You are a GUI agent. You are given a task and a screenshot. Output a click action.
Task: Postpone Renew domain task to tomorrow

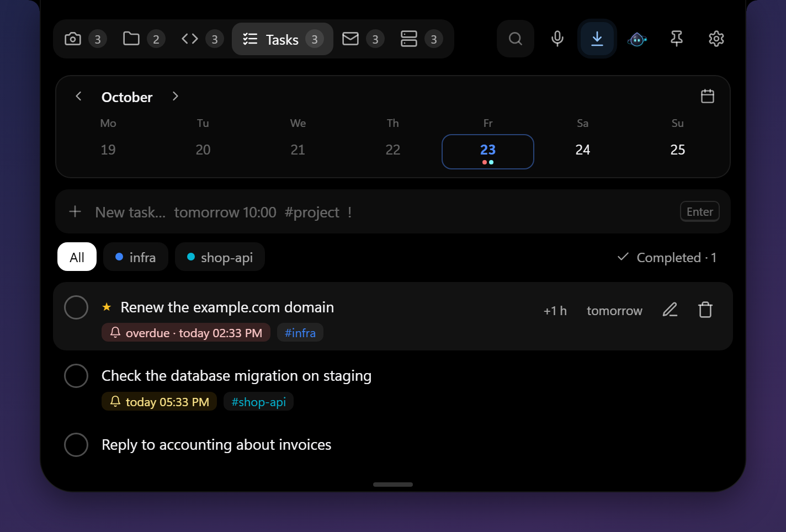[x=614, y=311]
